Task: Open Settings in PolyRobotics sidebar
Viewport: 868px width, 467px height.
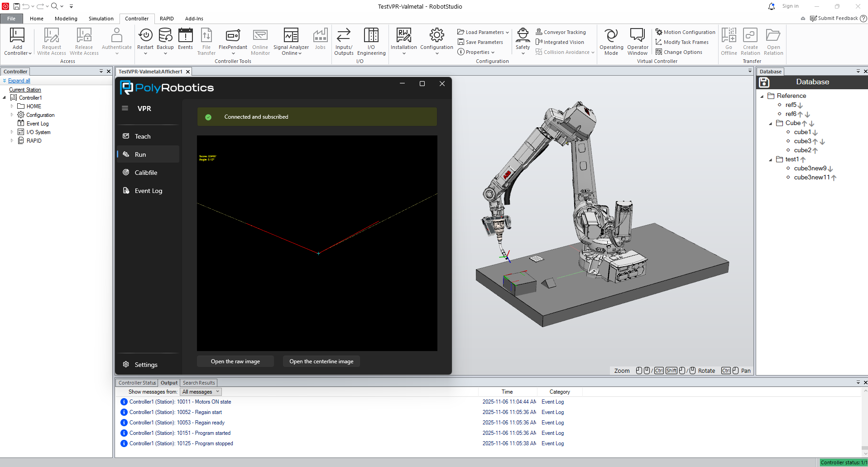Action: [148, 365]
